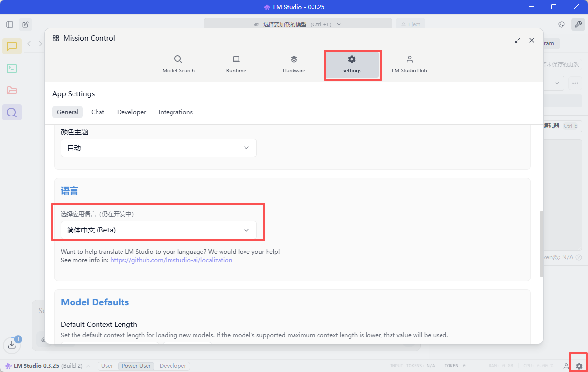Open the account icon in the status bar
Image resolution: width=588 pixels, height=372 pixels.
[x=566, y=366]
